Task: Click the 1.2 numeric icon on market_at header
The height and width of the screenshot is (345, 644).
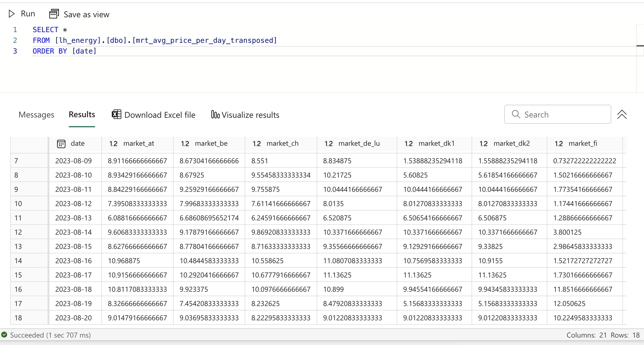Action: pyautogui.click(x=113, y=144)
